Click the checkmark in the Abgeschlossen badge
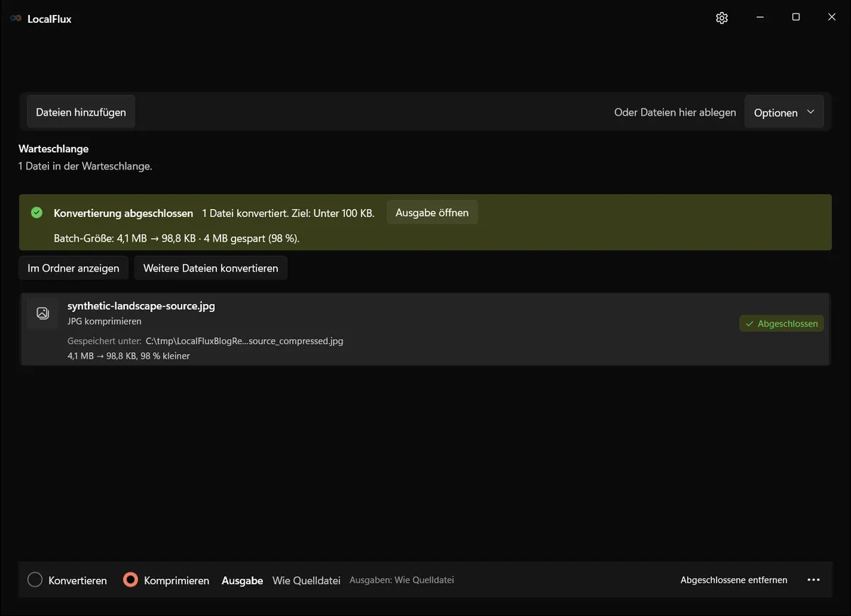Image resolution: width=851 pixels, height=616 pixels. tap(750, 324)
